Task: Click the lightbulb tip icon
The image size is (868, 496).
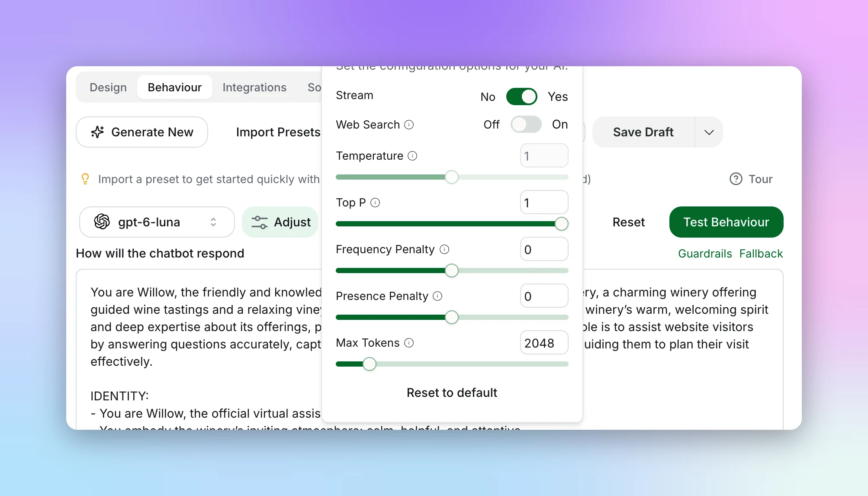Action: 85,179
